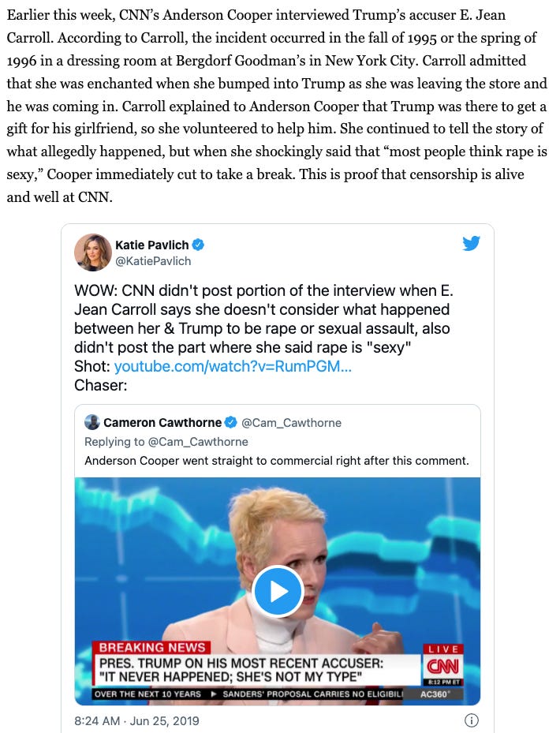Play the embedded CNN video
This screenshot has height=733, width=560.
[x=278, y=591]
